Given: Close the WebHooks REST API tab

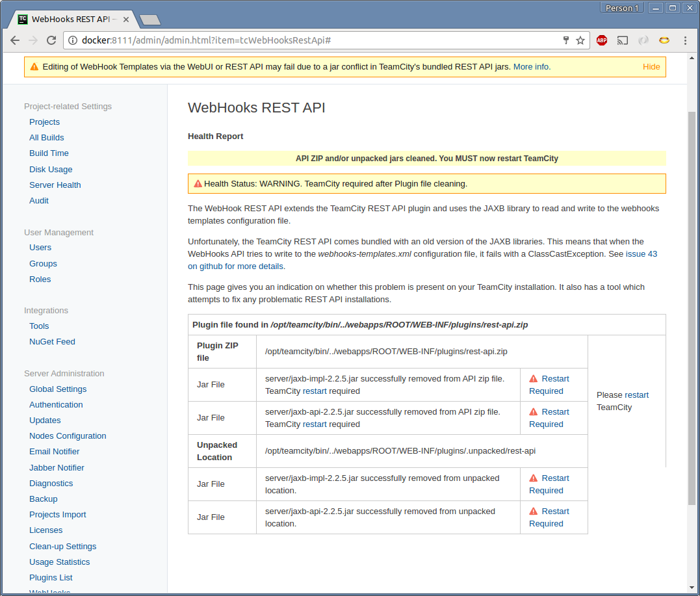Looking at the screenshot, I should 126,19.
